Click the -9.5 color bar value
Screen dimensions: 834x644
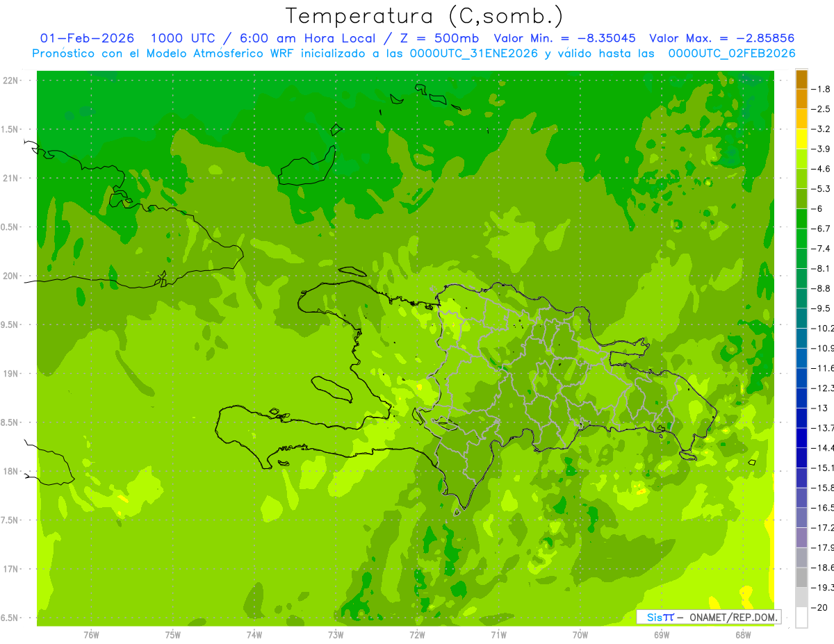821,308
